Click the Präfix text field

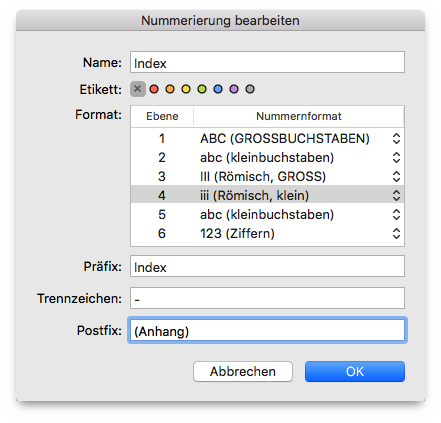click(x=267, y=266)
